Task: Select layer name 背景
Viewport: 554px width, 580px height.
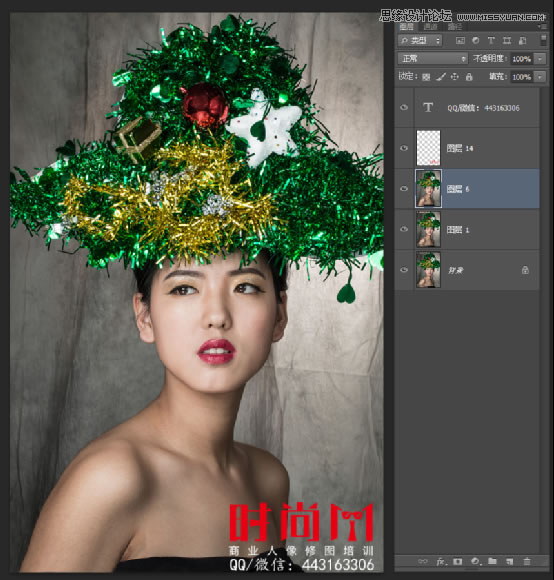Action: click(456, 270)
